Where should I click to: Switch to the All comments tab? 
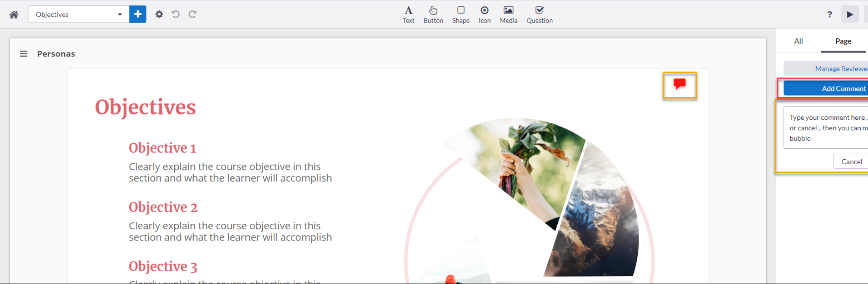(x=798, y=41)
